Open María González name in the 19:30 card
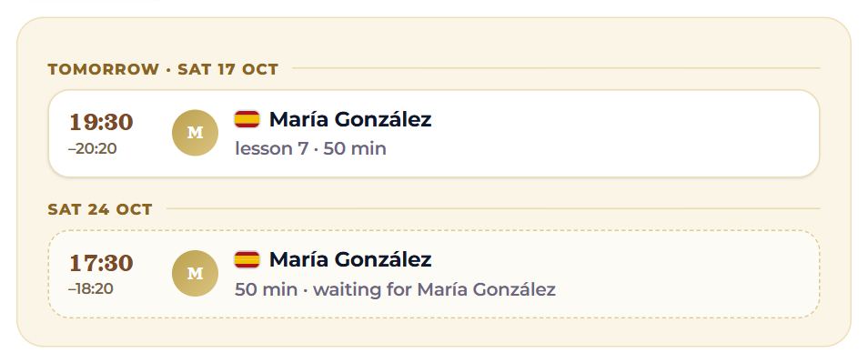 point(350,119)
